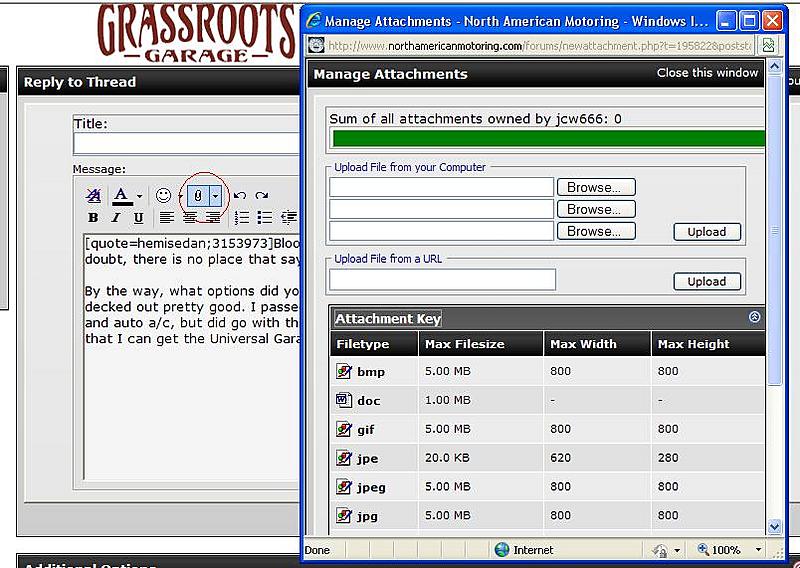Click Upload for the file from URL

pyautogui.click(x=706, y=281)
